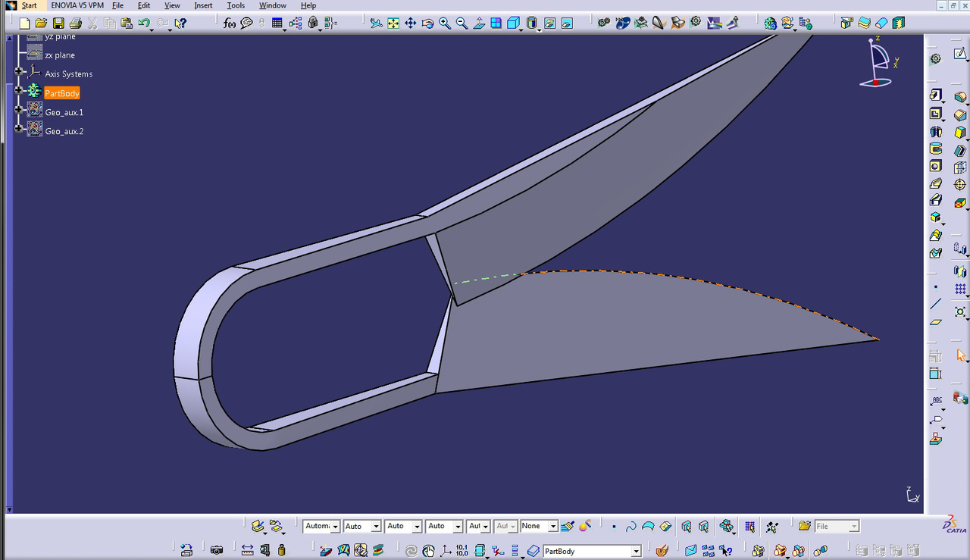
Task: Select Axis Systems in the tree
Action: 68,74
